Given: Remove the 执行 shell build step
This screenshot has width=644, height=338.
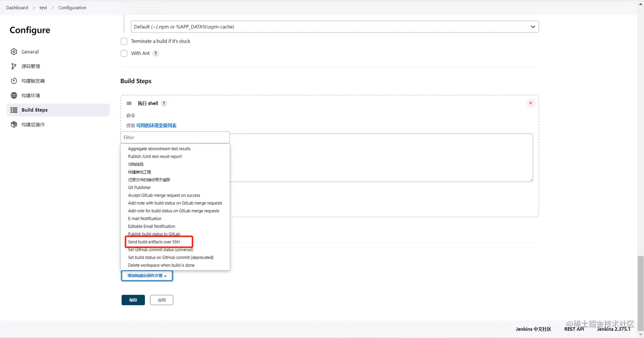Looking at the screenshot, I should (x=531, y=103).
